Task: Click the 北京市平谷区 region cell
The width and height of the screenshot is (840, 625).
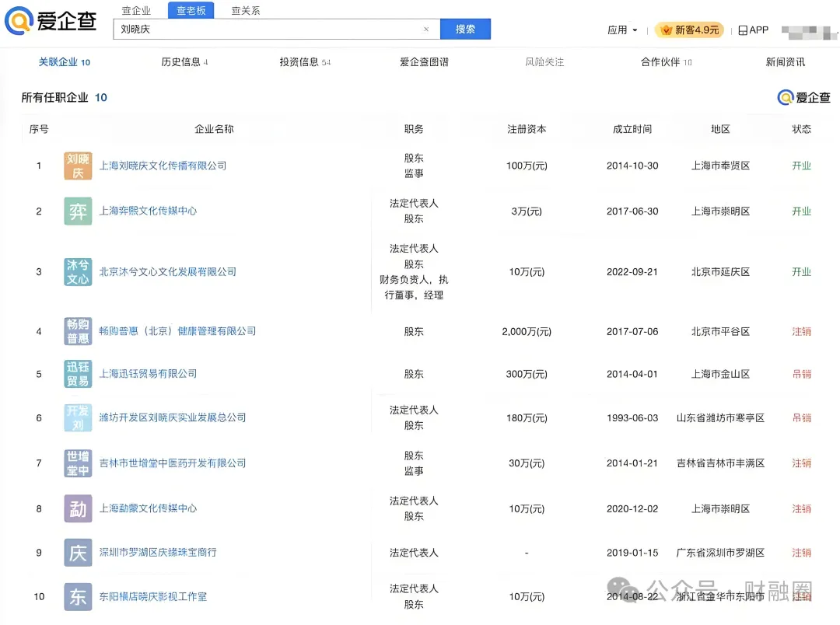Action: (720, 331)
